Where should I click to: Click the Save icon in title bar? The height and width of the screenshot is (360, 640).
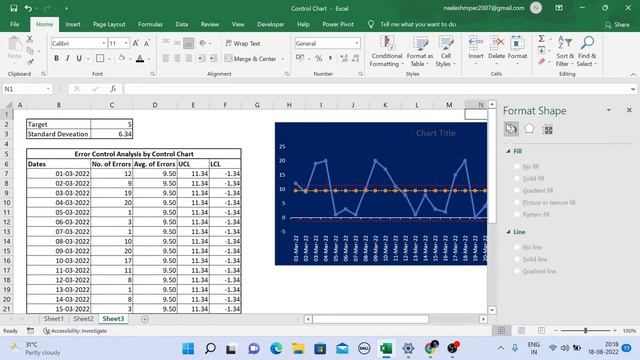tap(13, 8)
